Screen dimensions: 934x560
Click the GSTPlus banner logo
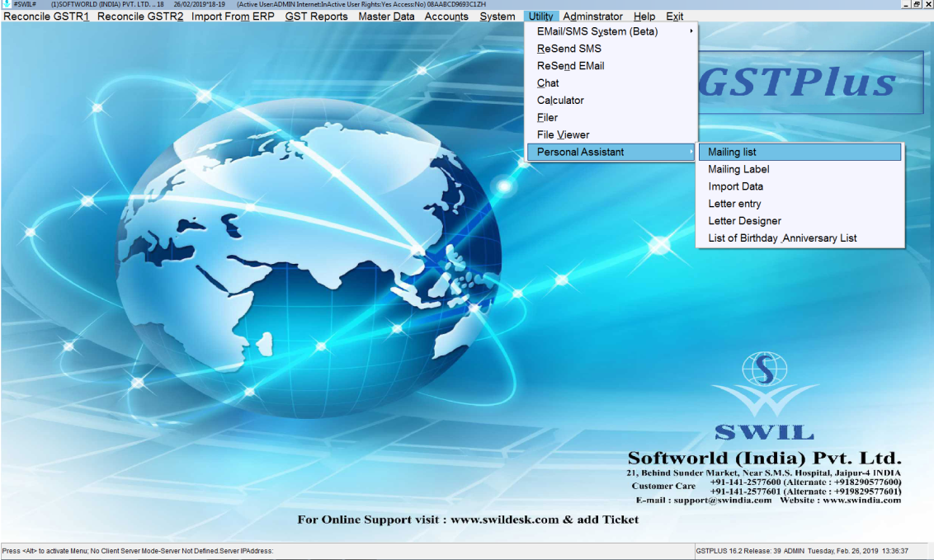point(811,82)
